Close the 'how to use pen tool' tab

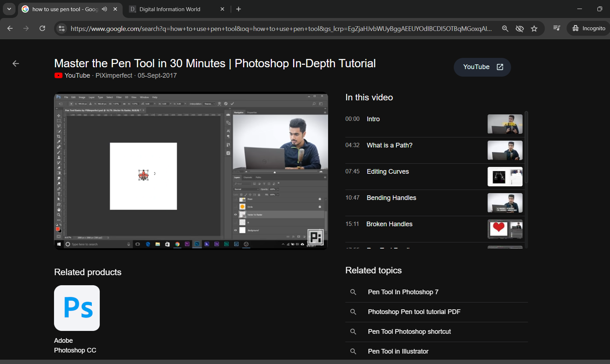[x=115, y=9]
